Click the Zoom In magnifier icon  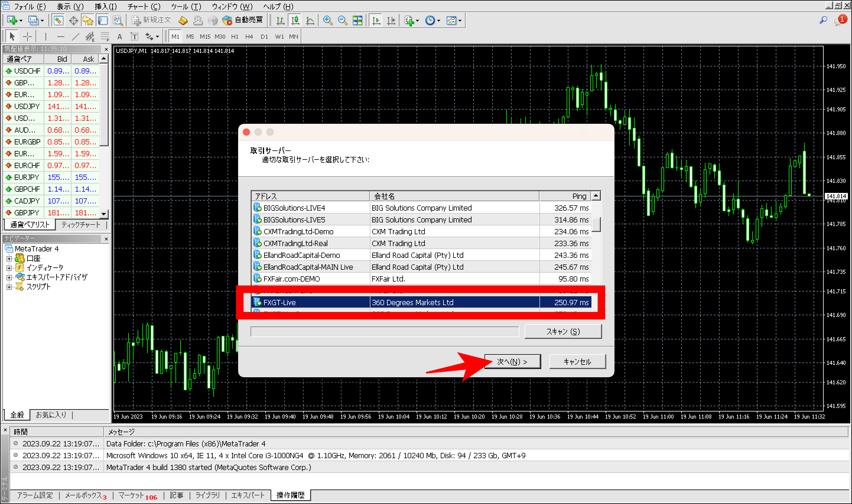(327, 20)
